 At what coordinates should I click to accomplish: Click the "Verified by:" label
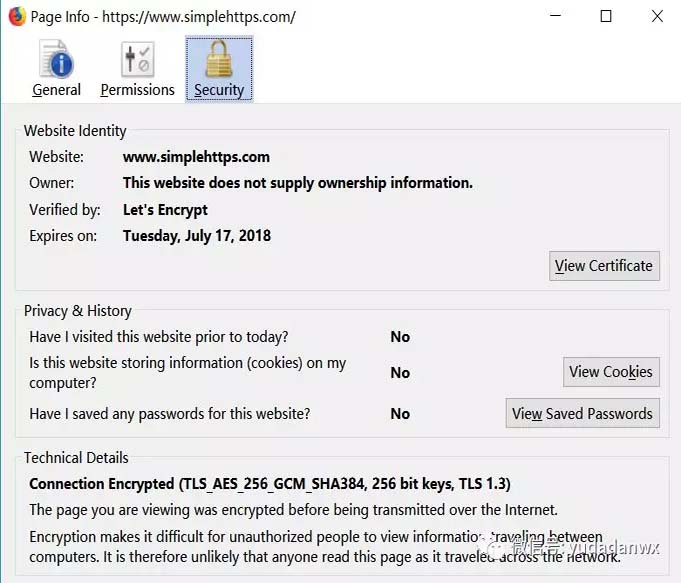click(65, 210)
